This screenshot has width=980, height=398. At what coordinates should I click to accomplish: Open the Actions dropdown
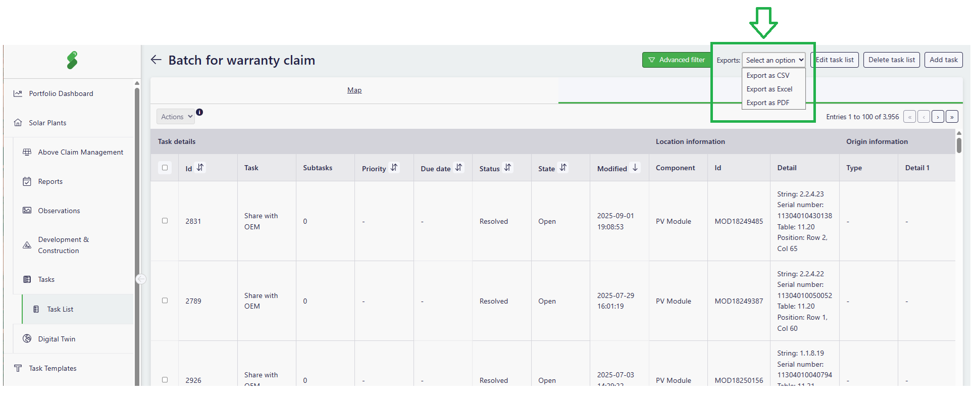pyautogui.click(x=176, y=117)
